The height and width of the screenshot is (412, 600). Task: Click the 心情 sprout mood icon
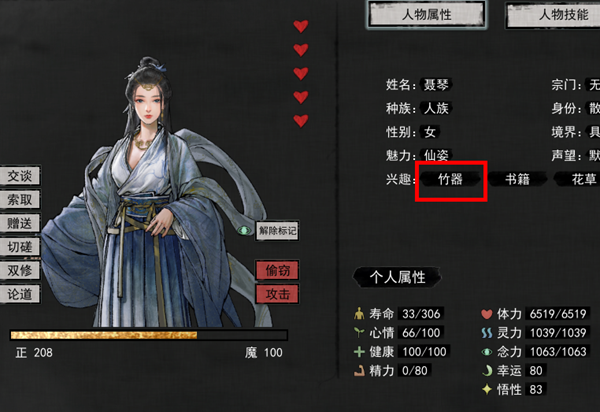click(x=359, y=332)
